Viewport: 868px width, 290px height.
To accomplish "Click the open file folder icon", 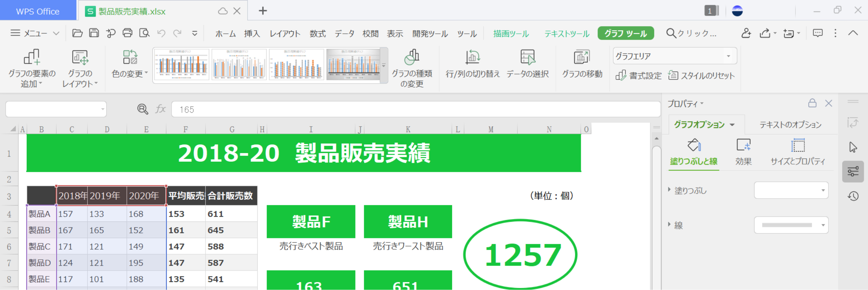I will point(77,33).
